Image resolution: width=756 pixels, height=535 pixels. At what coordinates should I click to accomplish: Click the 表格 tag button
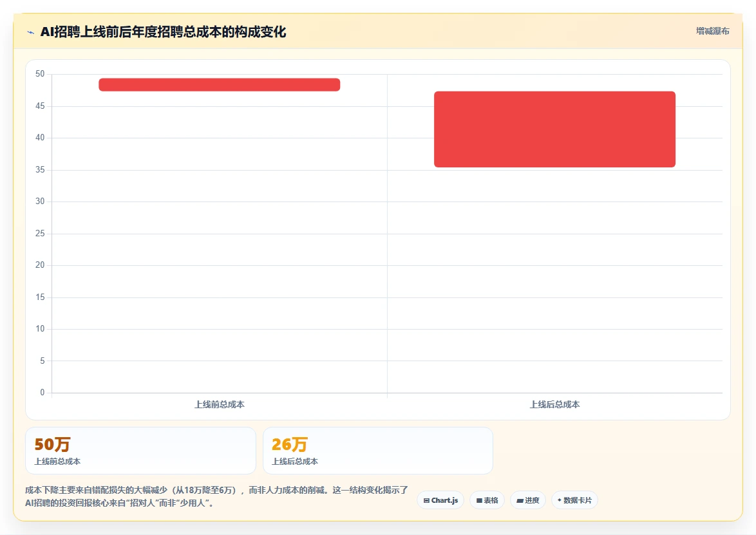[x=487, y=500]
